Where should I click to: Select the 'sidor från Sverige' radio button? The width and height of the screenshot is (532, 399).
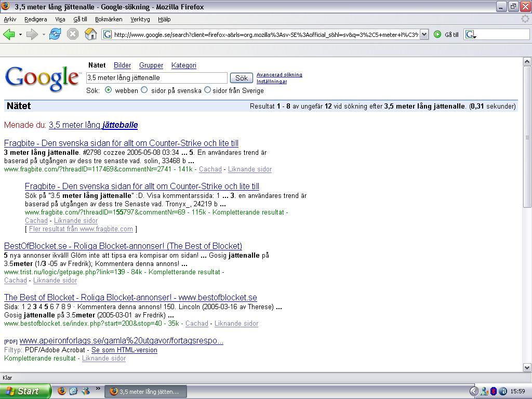click(x=207, y=90)
